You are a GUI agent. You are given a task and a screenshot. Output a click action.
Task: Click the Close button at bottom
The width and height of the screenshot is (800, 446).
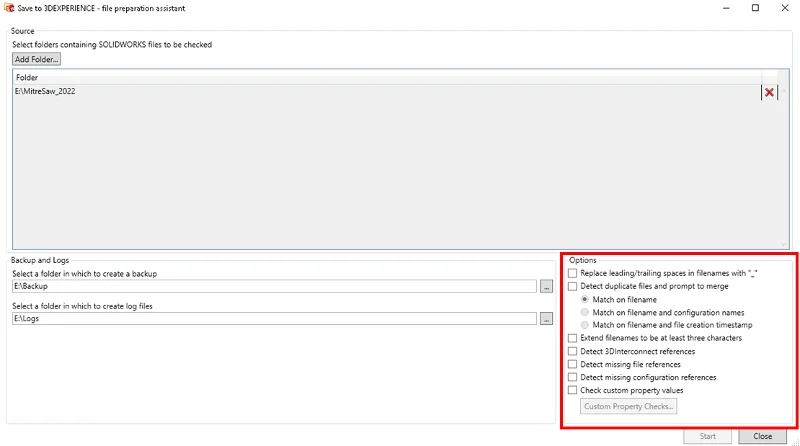(x=762, y=436)
